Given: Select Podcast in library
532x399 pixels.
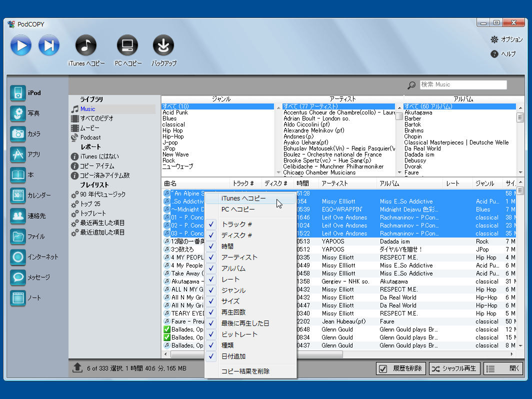Looking at the screenshot, I should point(90,137).
